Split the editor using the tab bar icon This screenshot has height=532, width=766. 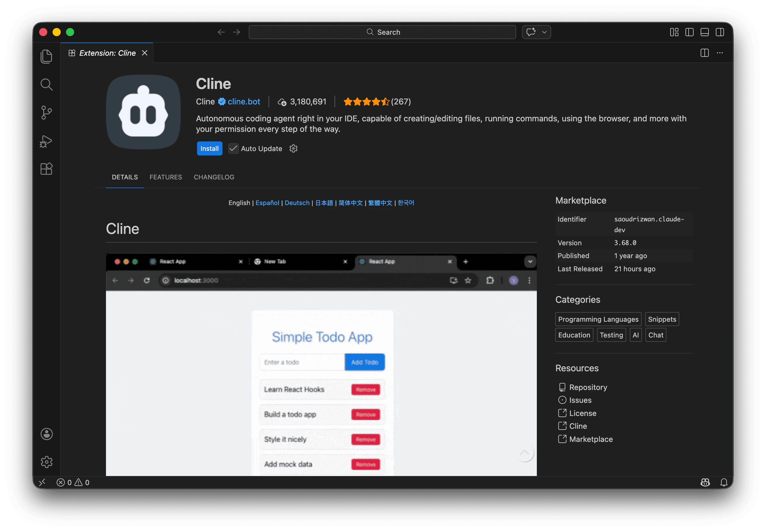pos(704,53)
